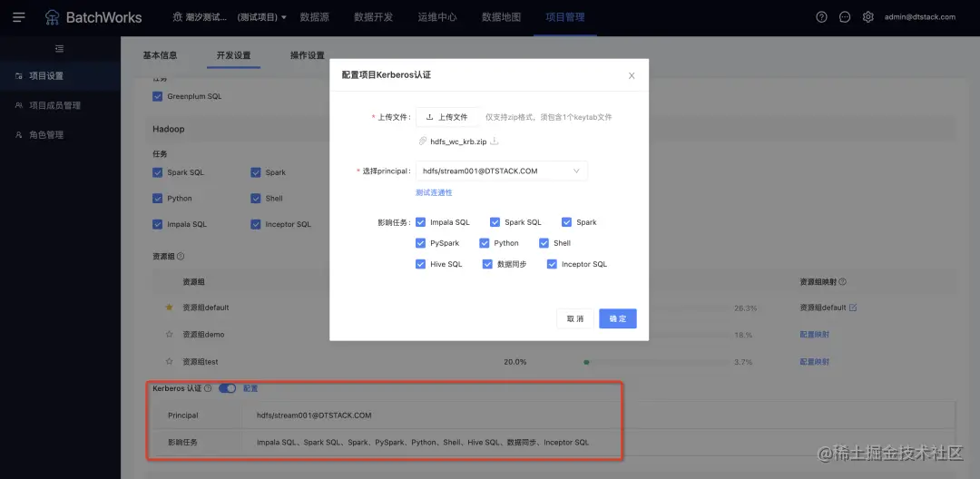
Task: Open the 数据源 menu
Action: [314, 17]
